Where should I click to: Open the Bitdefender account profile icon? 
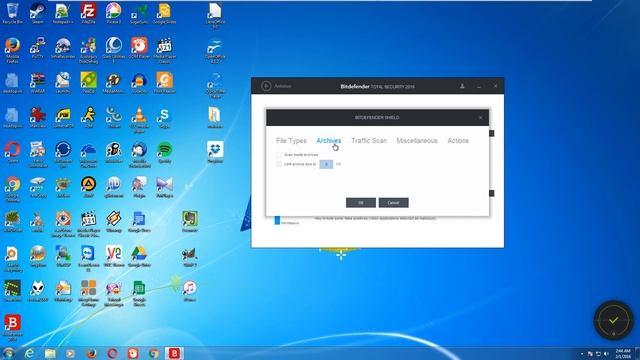(x=462, y=86)
